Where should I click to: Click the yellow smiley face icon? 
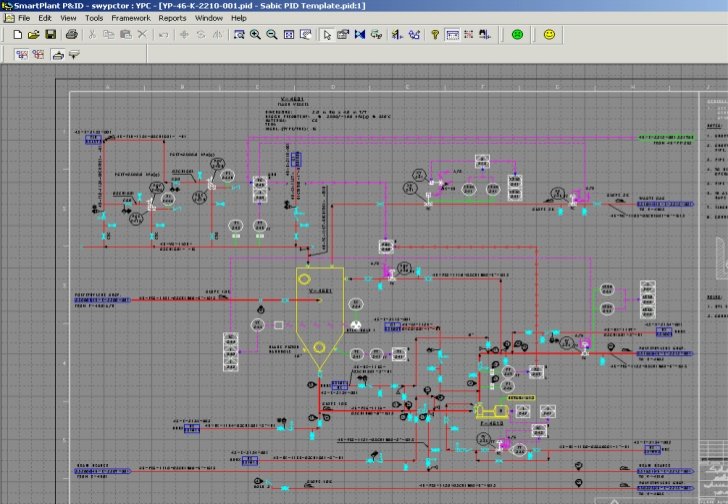[549, 34]
